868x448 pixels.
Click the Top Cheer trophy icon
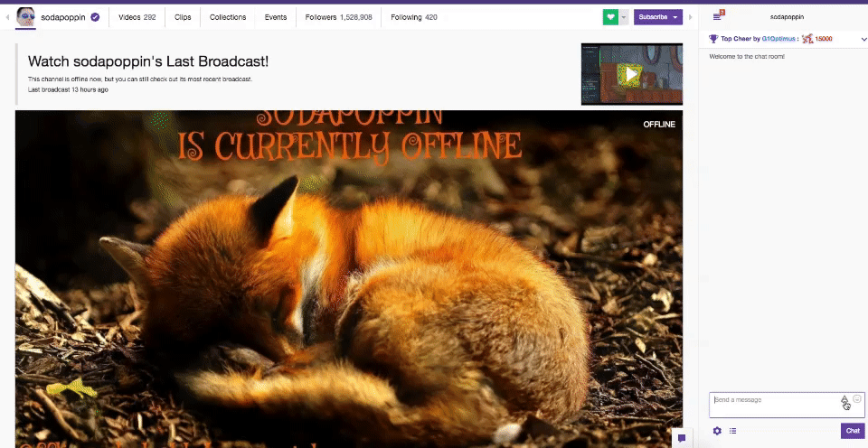[x=713, y=39]
